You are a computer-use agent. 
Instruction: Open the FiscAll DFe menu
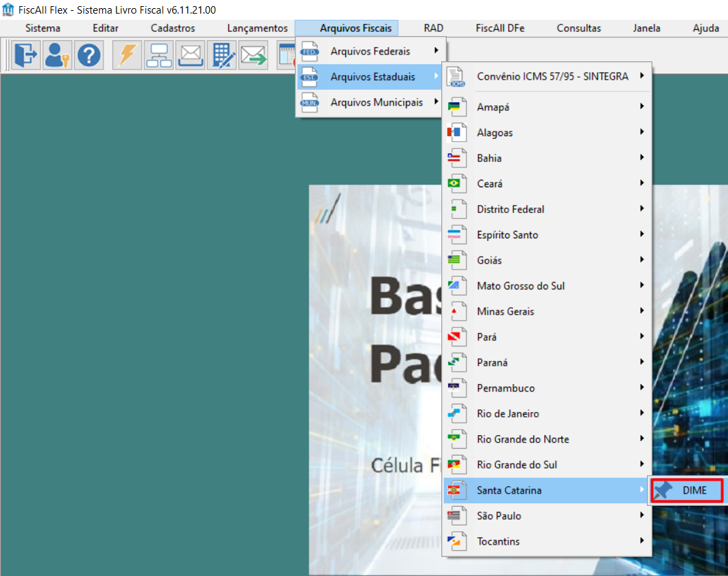pos(500,28)
